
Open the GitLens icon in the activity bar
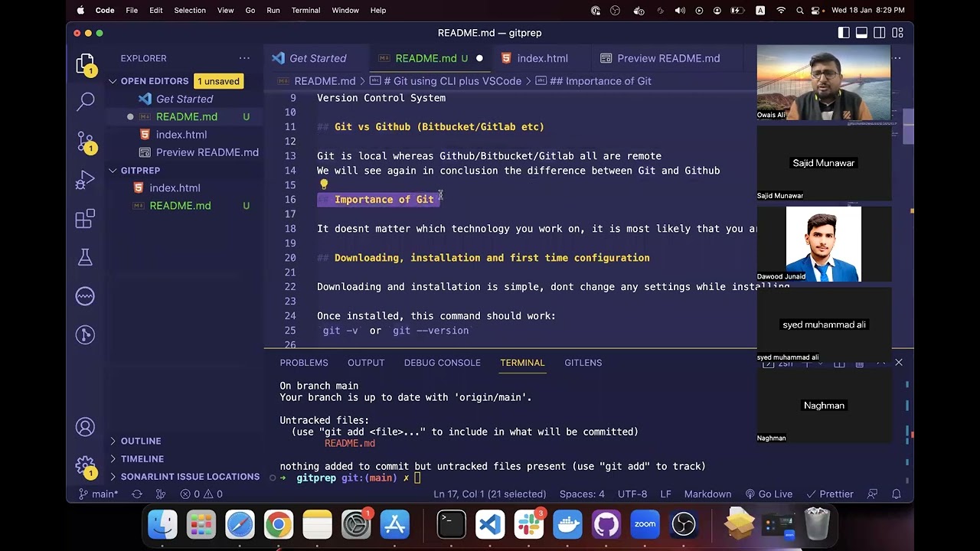pos(85,334)
